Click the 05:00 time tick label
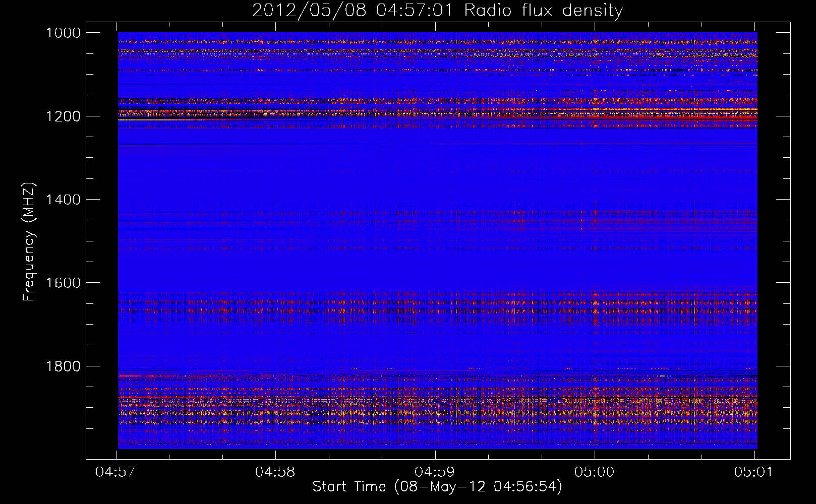The image size is (816, 504). tap(594, 472)
